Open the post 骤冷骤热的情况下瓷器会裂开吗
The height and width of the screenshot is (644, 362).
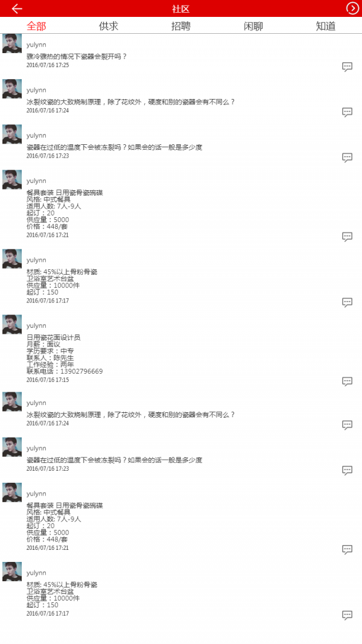pyautogui.click(x=77, y=57)
